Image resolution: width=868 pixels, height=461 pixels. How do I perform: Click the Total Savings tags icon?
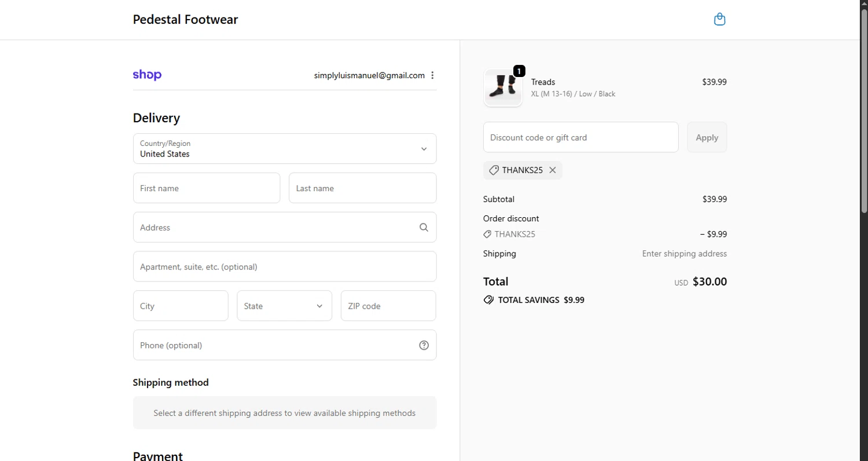click(x=489, y=300)
